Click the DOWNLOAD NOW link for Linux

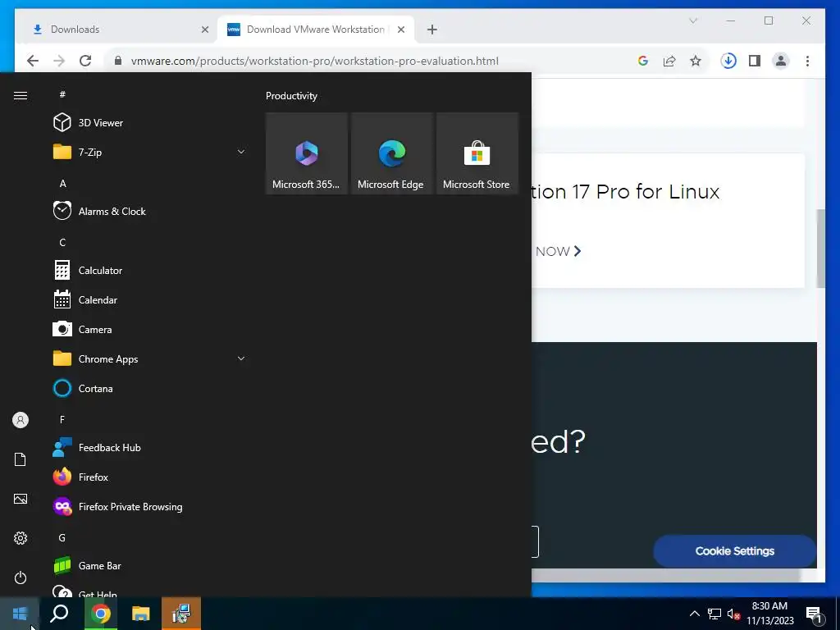pyautogui.click(x=558, y=251)
